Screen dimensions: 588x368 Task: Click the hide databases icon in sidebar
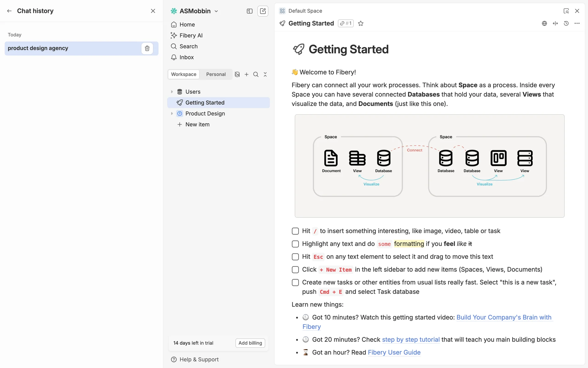click(x=237, y=74)
